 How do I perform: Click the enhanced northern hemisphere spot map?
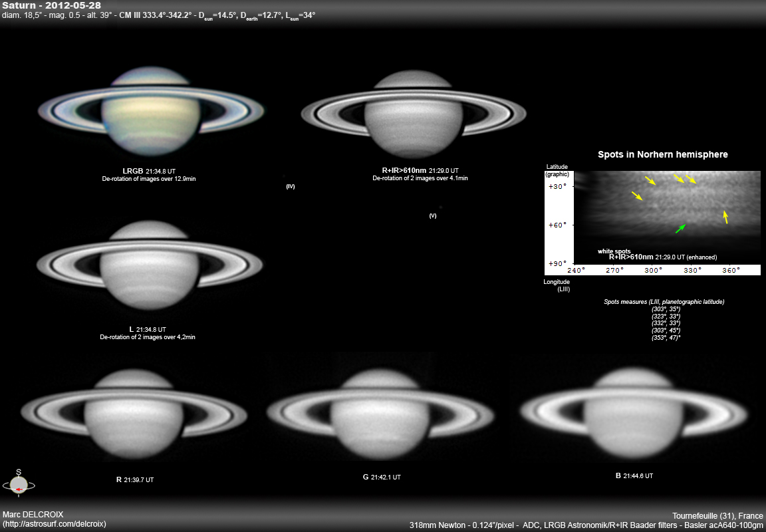click(x=667, y=217)
